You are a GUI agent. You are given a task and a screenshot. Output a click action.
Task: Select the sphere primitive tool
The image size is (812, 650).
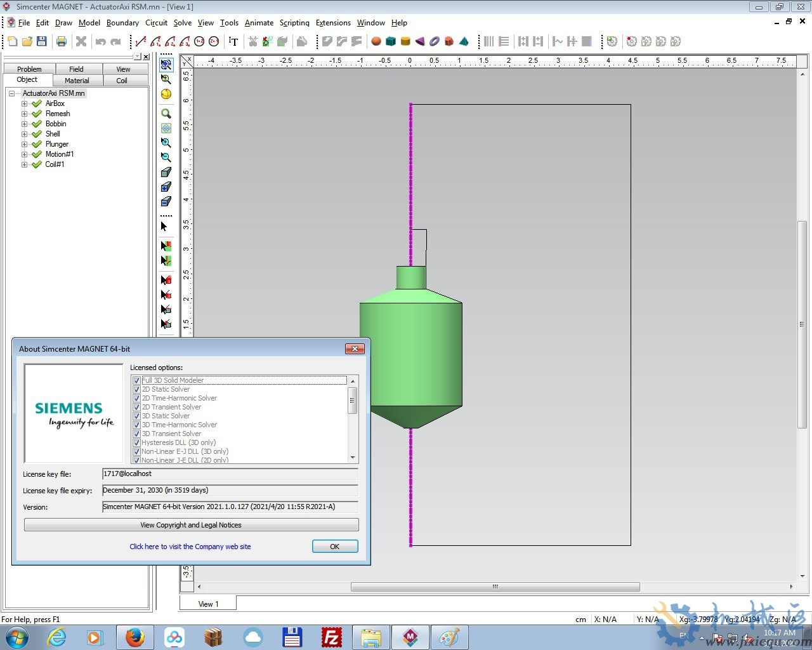376,41
